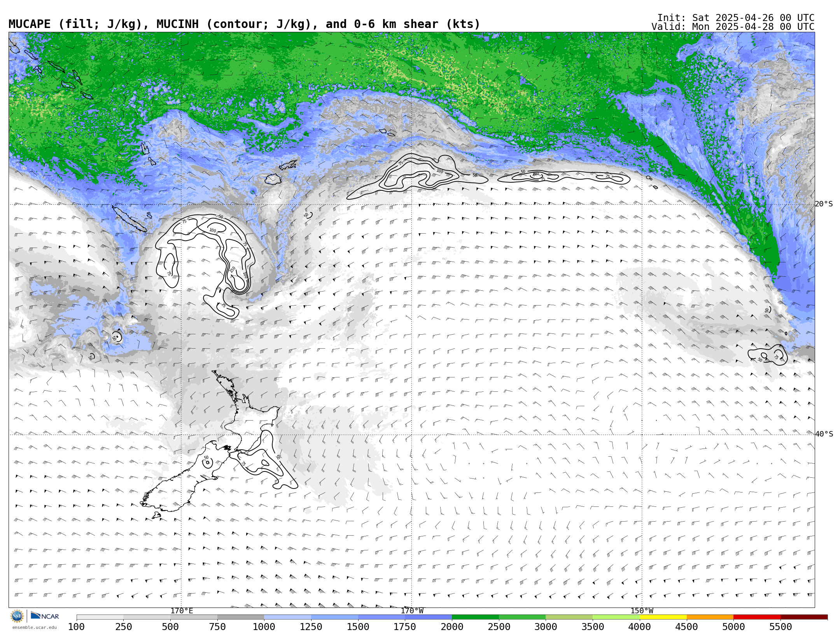Pick the dark red colorbar segment above 5500

pyautogui.click(x=804, y=617)
